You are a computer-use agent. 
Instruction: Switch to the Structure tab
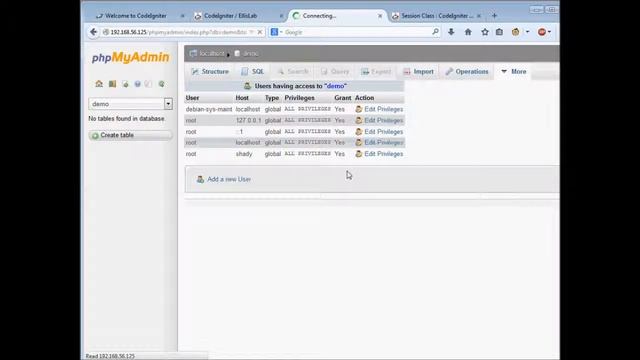pos(210,71)
